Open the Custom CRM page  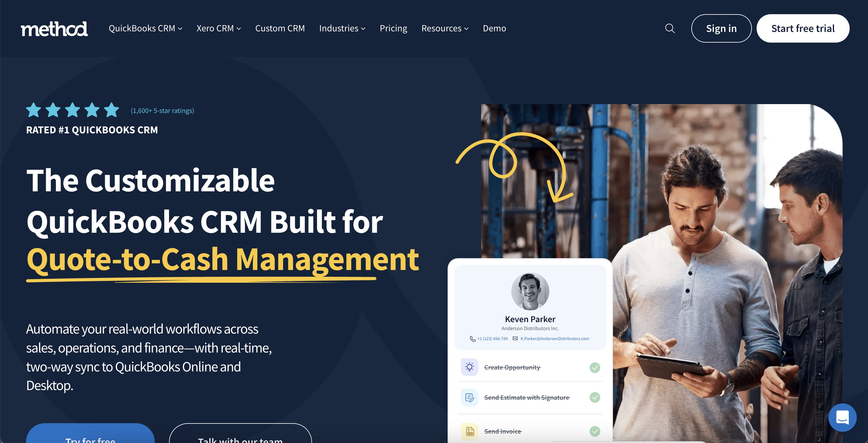280,28
